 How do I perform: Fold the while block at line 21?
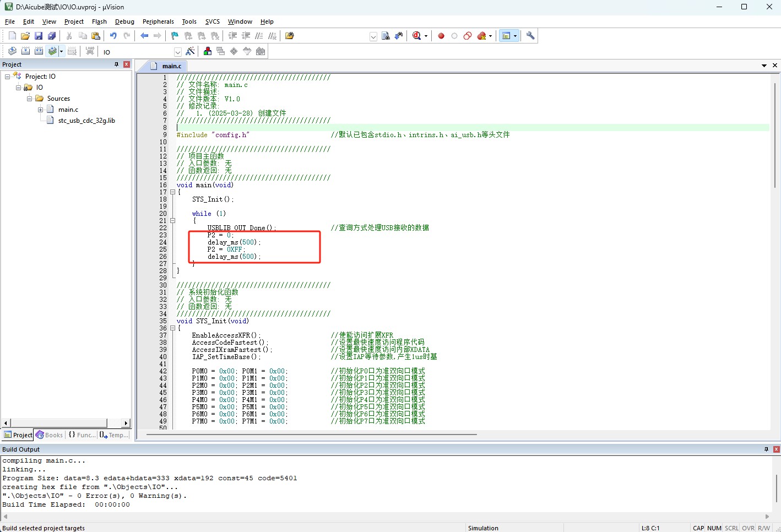tap(172, 221)
